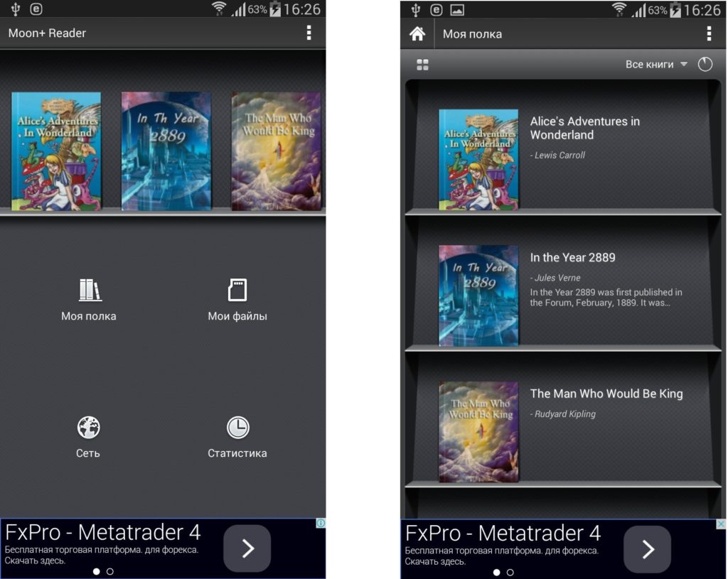Click the 'Моя полка' header title on right screen
This screenshot has height=579, width=728.
coord(472,34)
